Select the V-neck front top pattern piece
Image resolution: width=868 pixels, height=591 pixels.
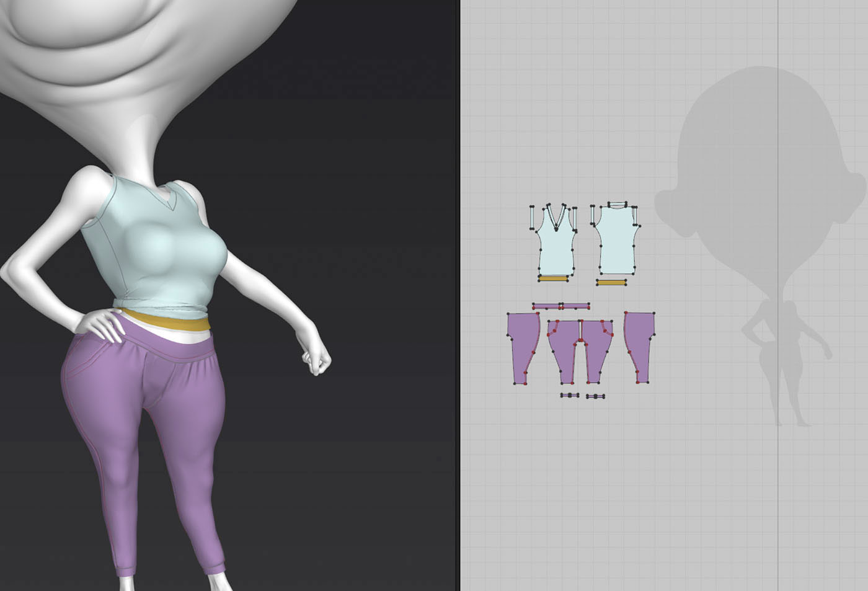(x=556, y=248)
